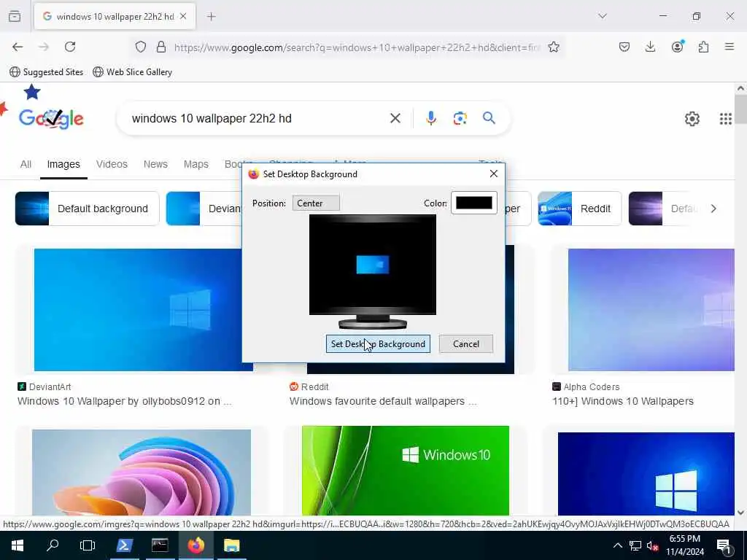The height and width of the screenshot is (560, 747).
Task: Reload the page with refresh icon
Action: (70, 47)
